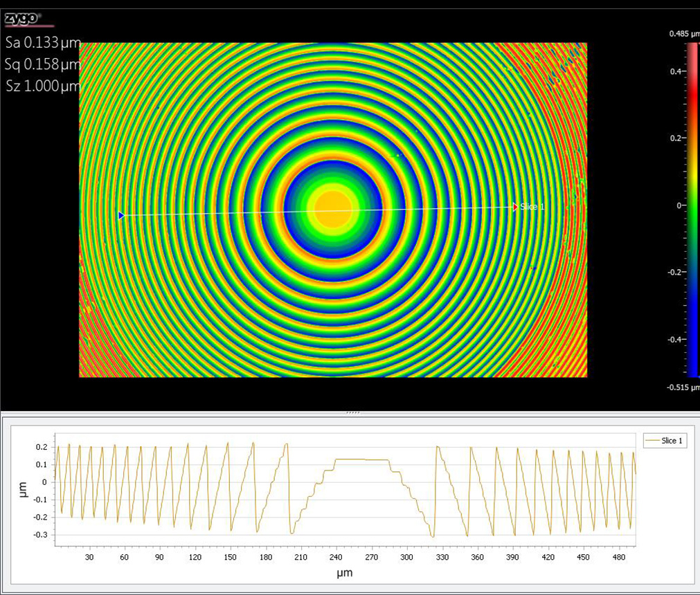Click the flat plateau of the slice profile
This screenshot has width=700, height=595.
coord(361,459)
